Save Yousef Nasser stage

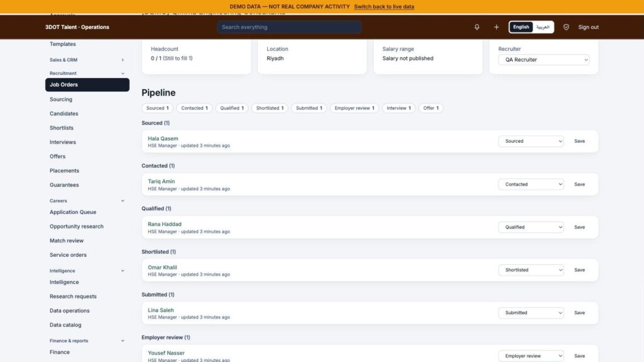point(579,356)
